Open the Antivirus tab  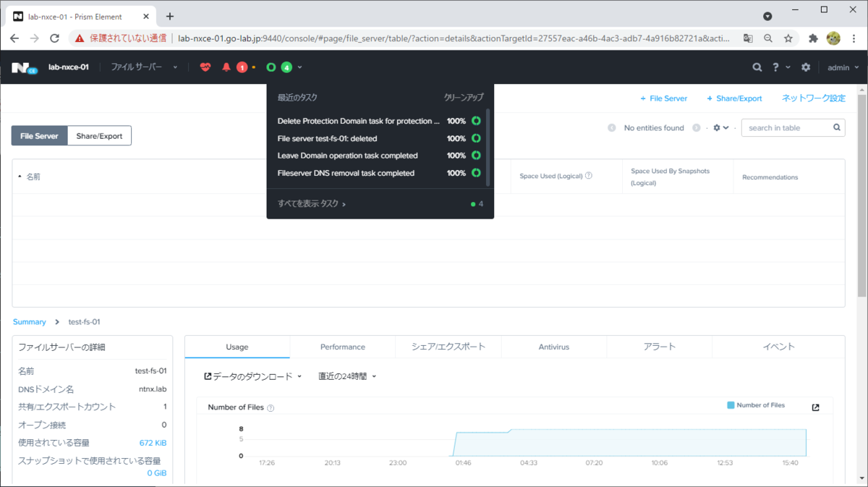(553, 347)
